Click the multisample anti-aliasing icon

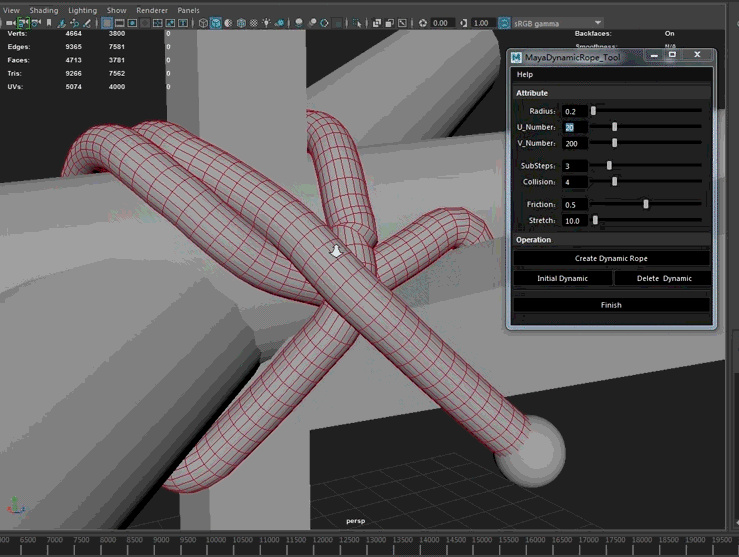pyautogui.click(x=324, y=23)
